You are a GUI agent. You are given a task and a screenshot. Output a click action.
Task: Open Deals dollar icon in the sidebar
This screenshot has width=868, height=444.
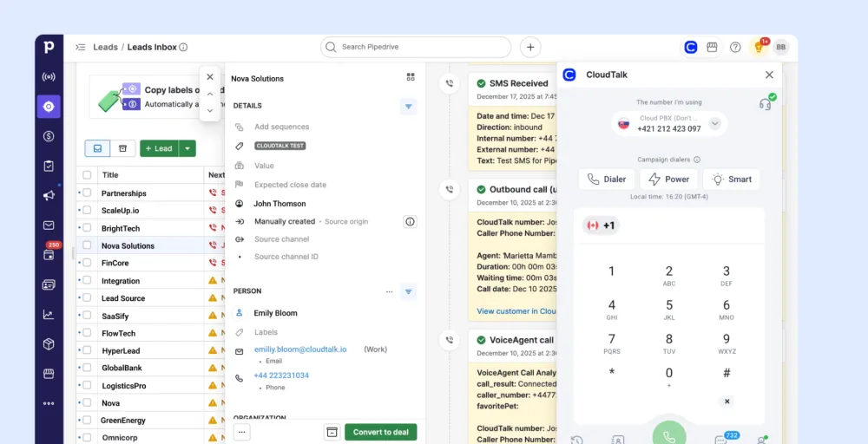(49, 136)
